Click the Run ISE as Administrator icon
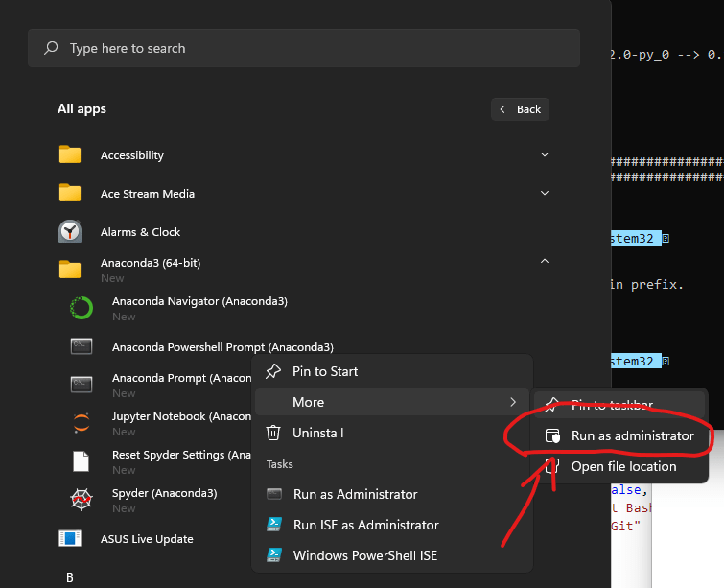The image size is (724, 588). pos(273,525)
